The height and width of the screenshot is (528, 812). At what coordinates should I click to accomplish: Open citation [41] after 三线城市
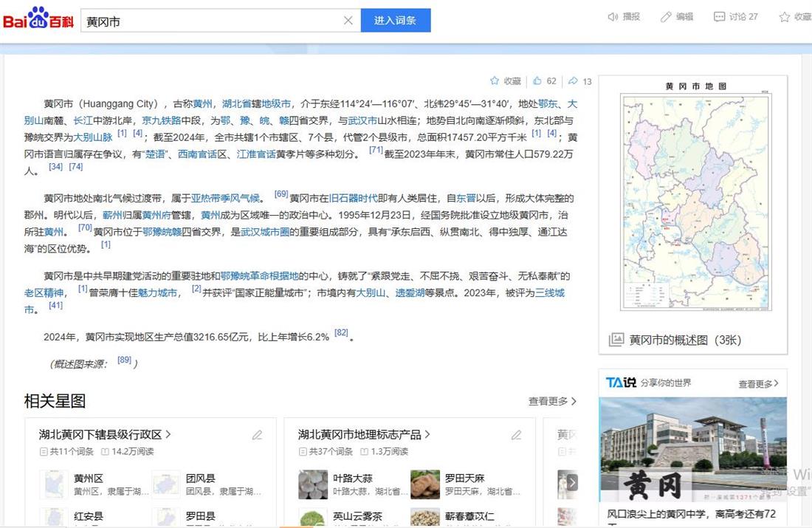[x=55, y=305]
